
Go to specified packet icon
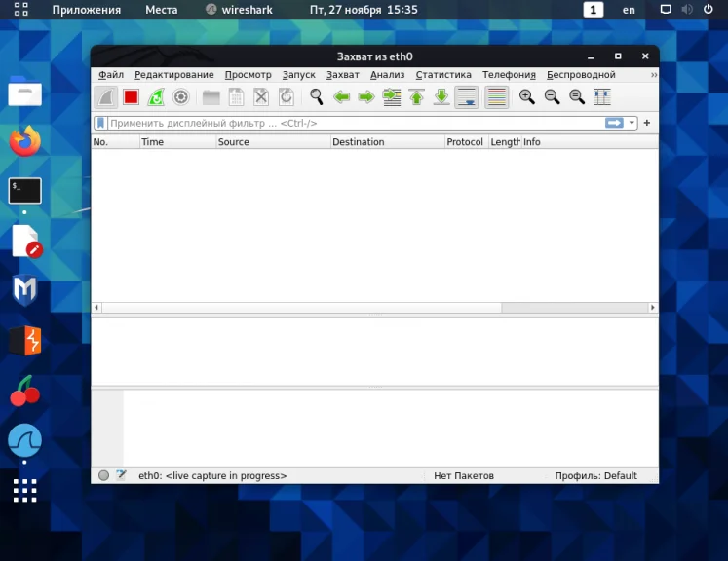pos(392,97)
